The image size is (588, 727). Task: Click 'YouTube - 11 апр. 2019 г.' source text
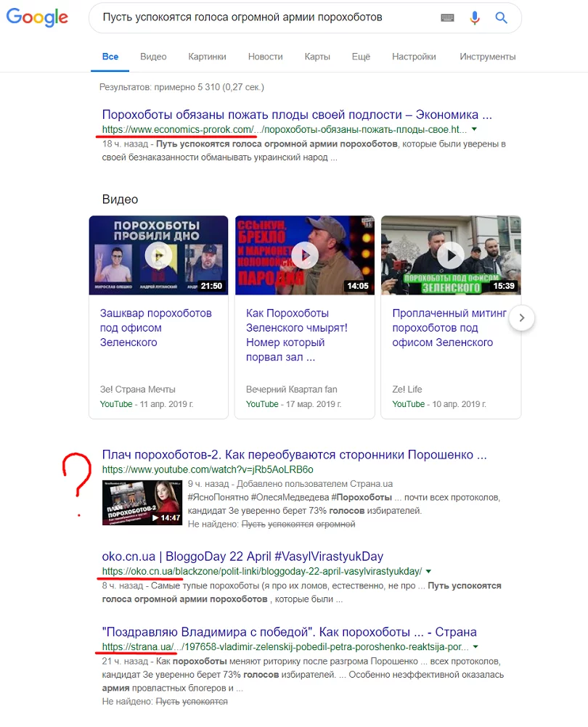click(147, 404)
